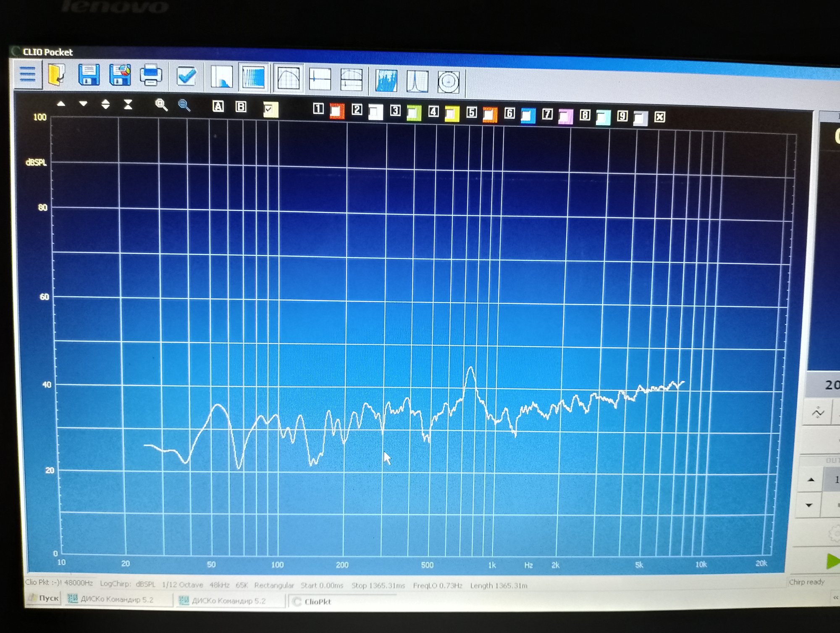This screenshot has width=840, height=633.
Task: Toggle yellow overlay 4 visibility
Action: pyautogui.click(x=452, y=114)
